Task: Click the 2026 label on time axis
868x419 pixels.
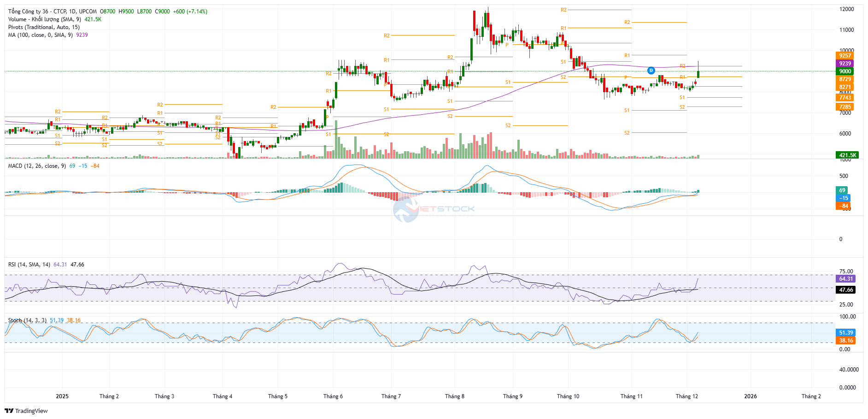Action: point(751,396)
